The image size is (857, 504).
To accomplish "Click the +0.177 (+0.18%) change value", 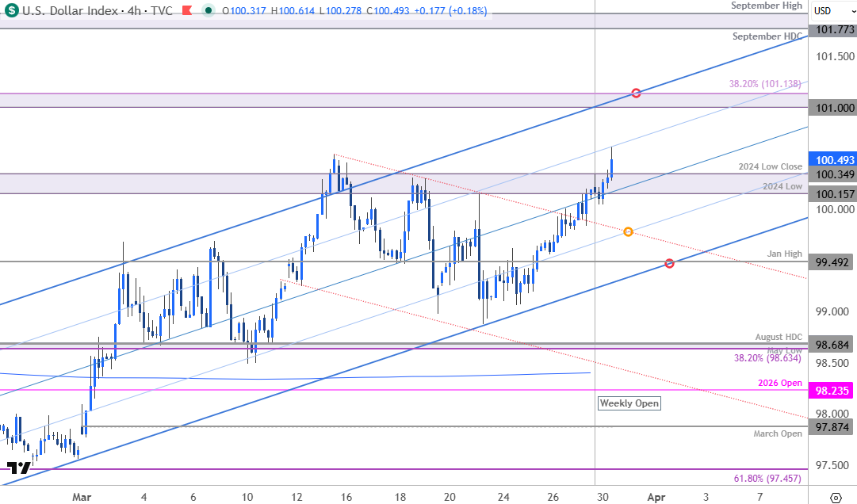I will click(x=450, y=10).
